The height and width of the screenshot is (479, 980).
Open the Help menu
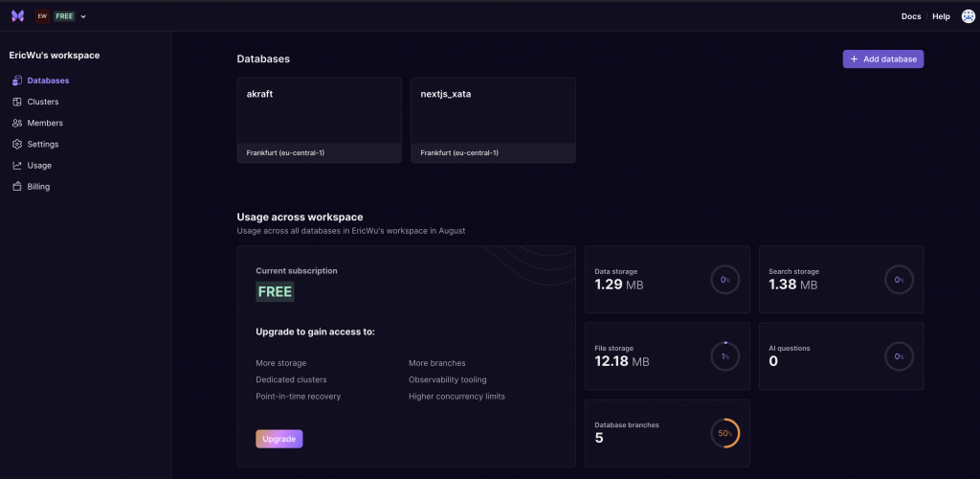click(x=941, y=16)
